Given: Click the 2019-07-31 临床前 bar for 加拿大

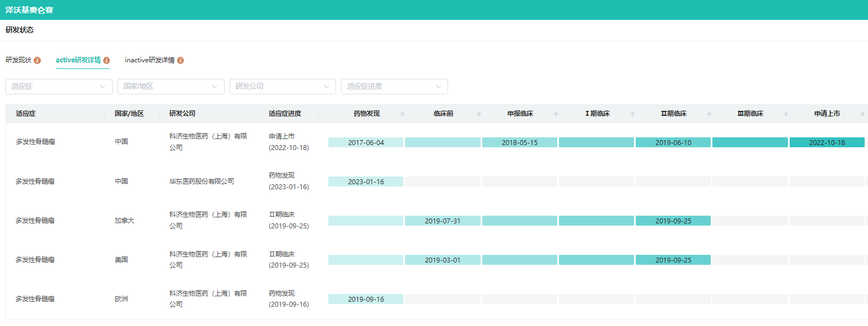Looking at the screenshot, I should [x=442, y=221].
